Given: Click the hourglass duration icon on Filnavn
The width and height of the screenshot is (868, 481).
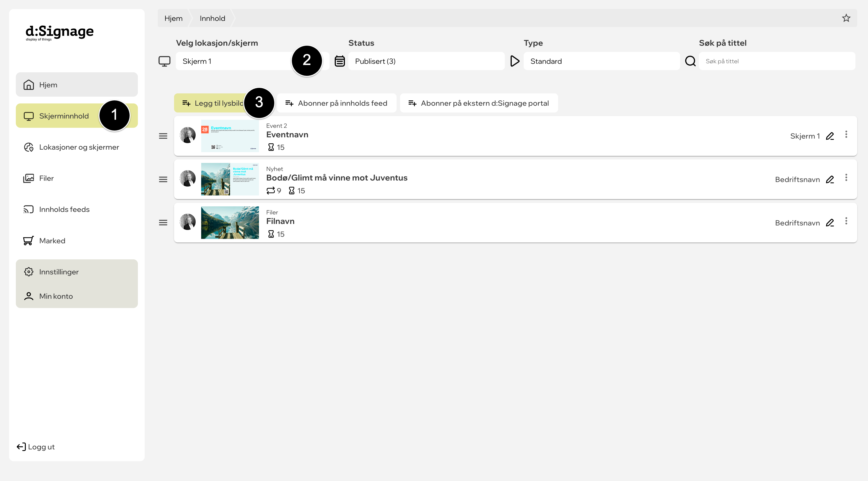Looking at the screenshot, I should (x=271, y=234).
